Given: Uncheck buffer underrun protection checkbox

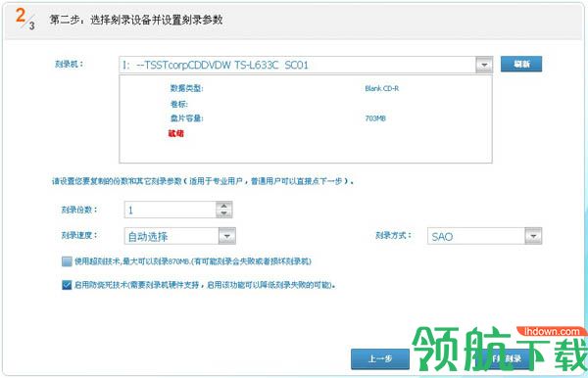Looking at the screenshot, I should (67, 285).
